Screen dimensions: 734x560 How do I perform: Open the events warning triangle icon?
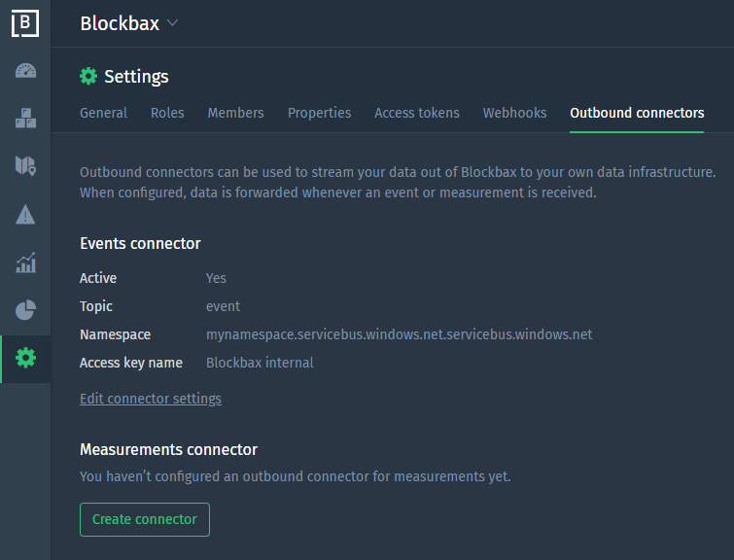point(25,215)
